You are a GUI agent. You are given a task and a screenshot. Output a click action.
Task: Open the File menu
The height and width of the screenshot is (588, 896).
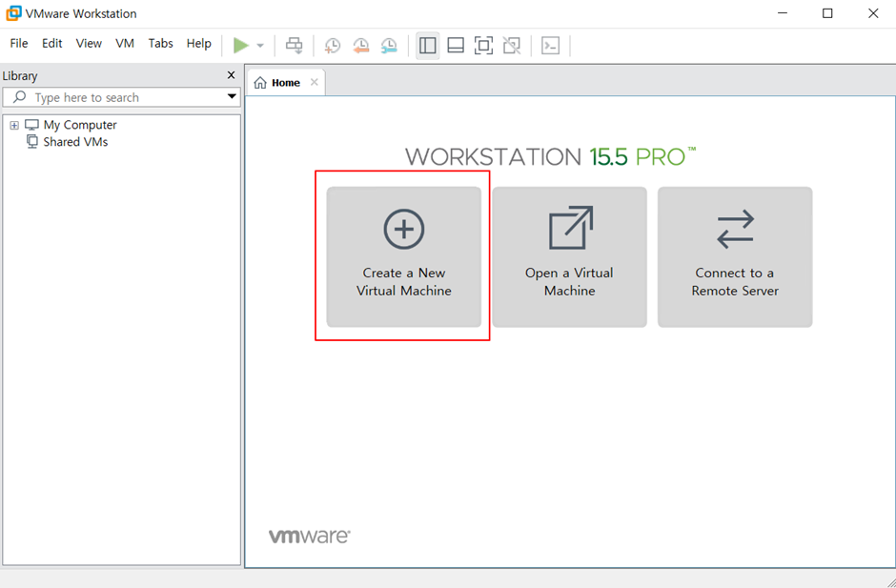[x=19, y=44]
